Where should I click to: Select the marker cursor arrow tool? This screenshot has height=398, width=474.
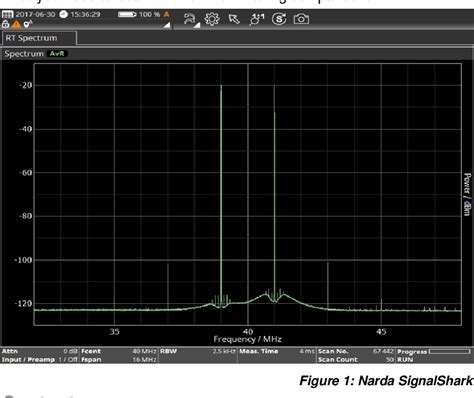(x=234, y=19)
